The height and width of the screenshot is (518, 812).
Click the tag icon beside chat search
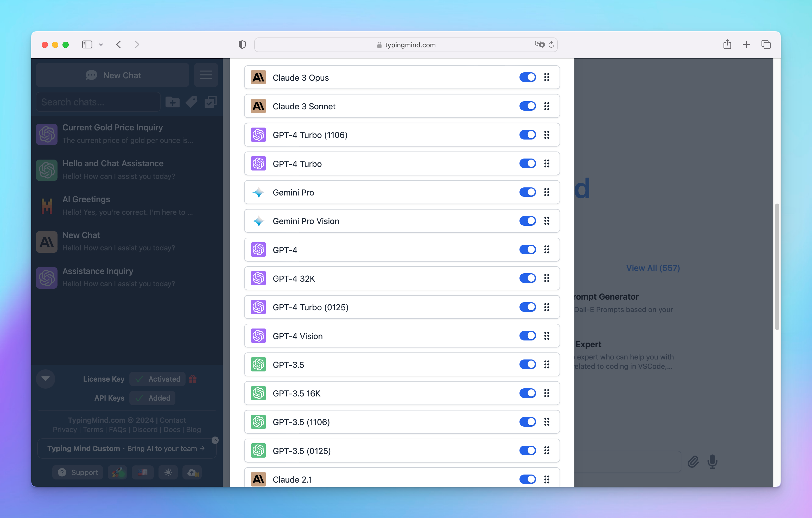[191, 102]
